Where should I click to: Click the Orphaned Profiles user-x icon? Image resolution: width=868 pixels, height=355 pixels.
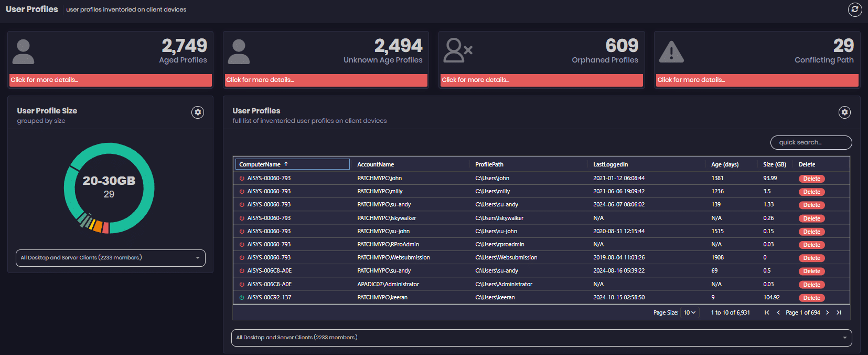coord(458,51)
